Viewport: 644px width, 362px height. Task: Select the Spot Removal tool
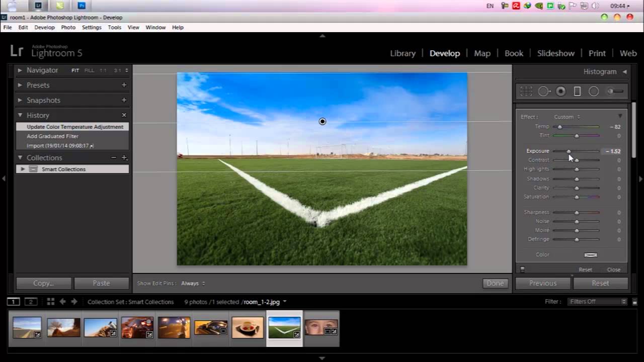click(544, 91)
